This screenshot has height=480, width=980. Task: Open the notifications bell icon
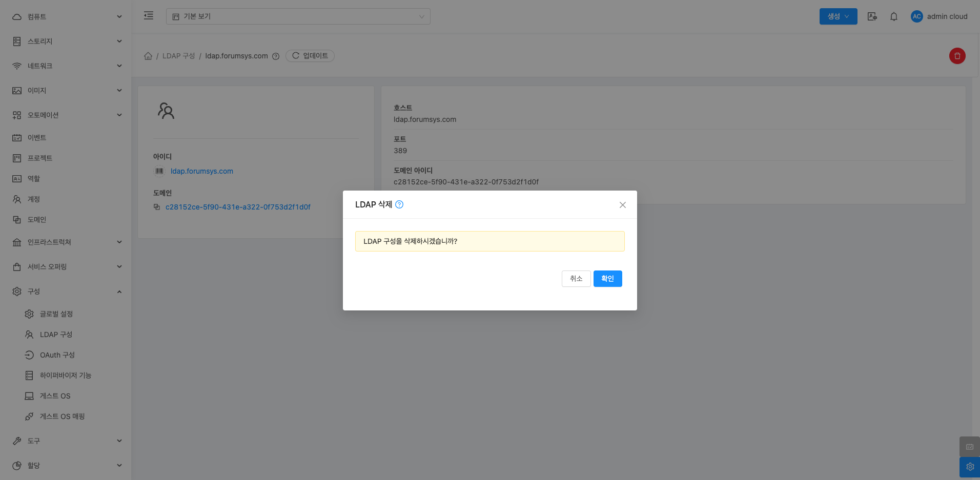893,16
